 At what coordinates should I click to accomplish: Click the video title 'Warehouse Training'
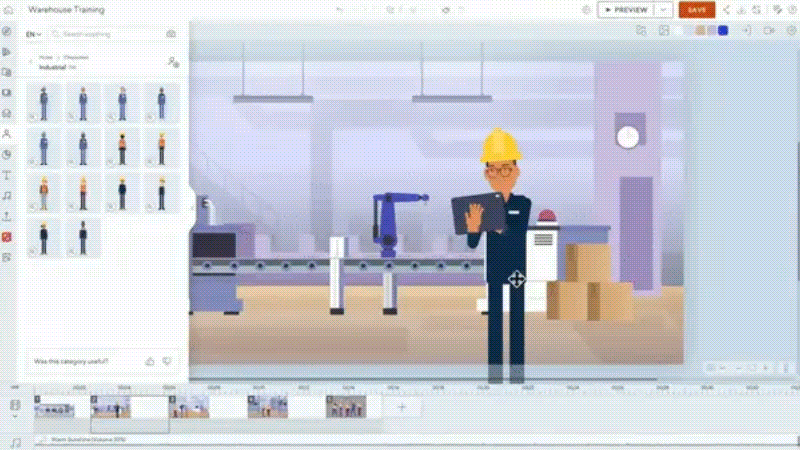click(66, 10)
